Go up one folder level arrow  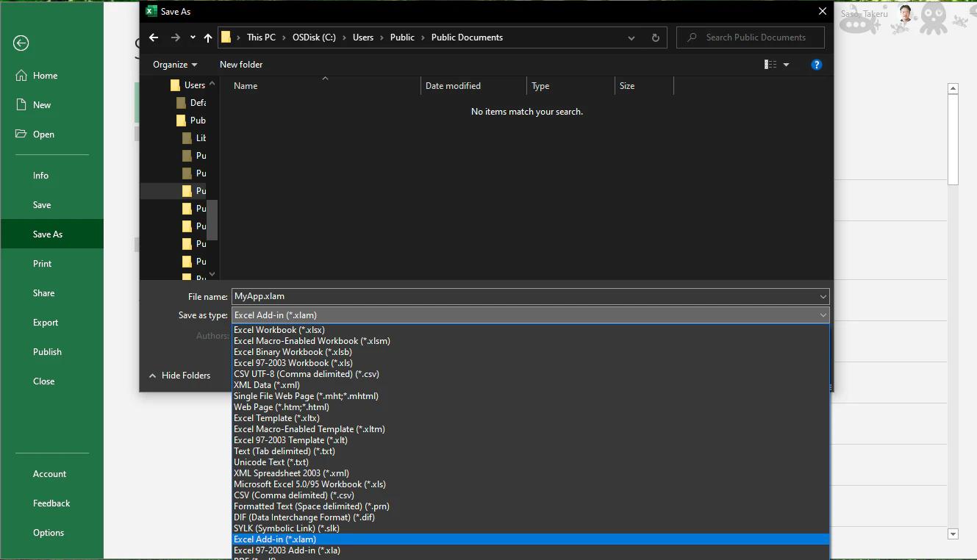[x=208, y=37]
